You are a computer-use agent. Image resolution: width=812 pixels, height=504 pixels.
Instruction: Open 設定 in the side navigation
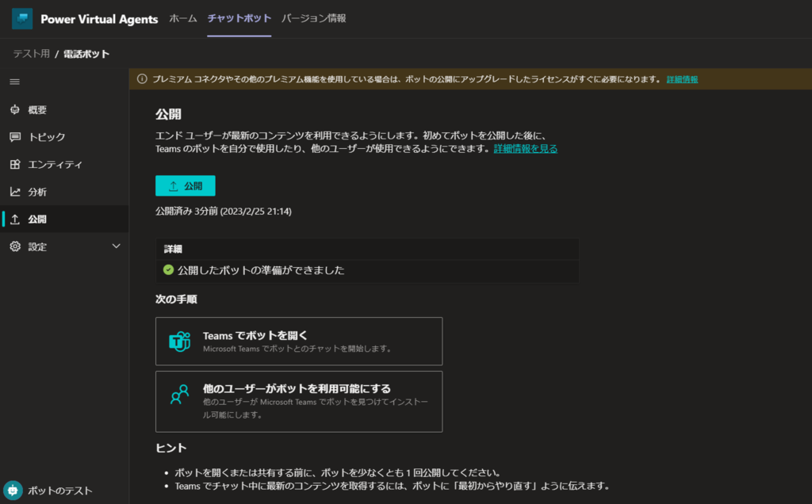click(64, 246)
